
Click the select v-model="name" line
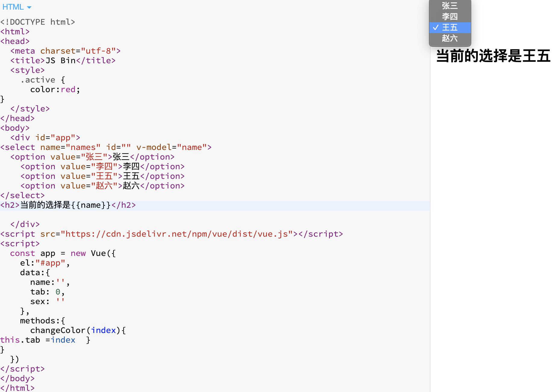[106, 147]
